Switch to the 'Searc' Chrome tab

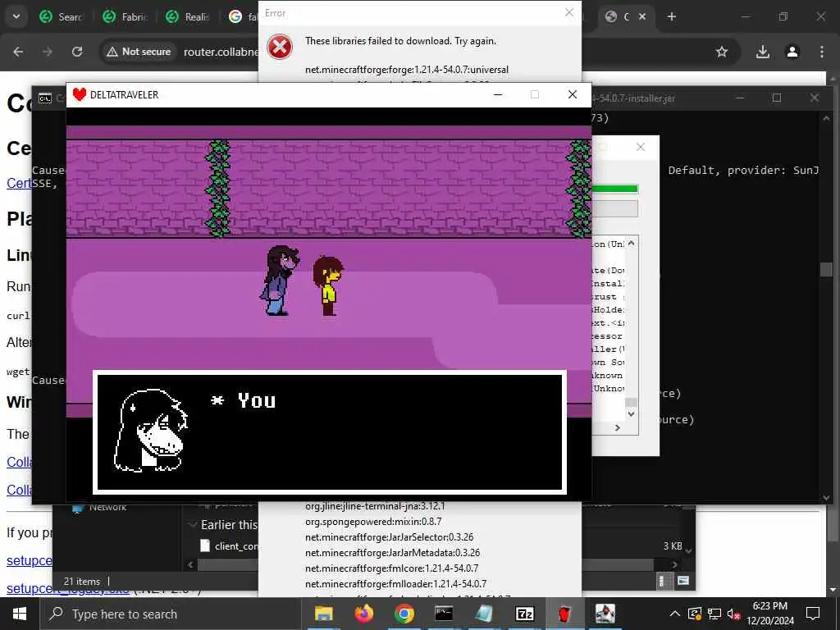[x=62, y=16]
